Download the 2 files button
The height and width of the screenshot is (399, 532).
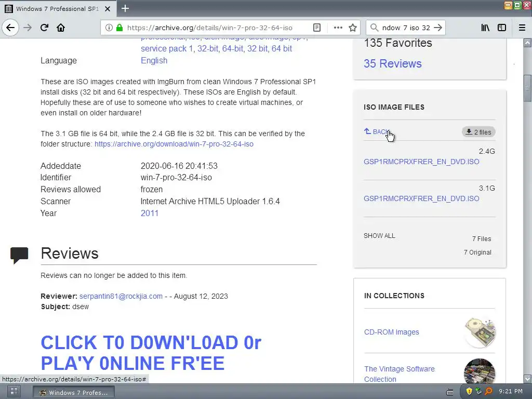point(478,132)
